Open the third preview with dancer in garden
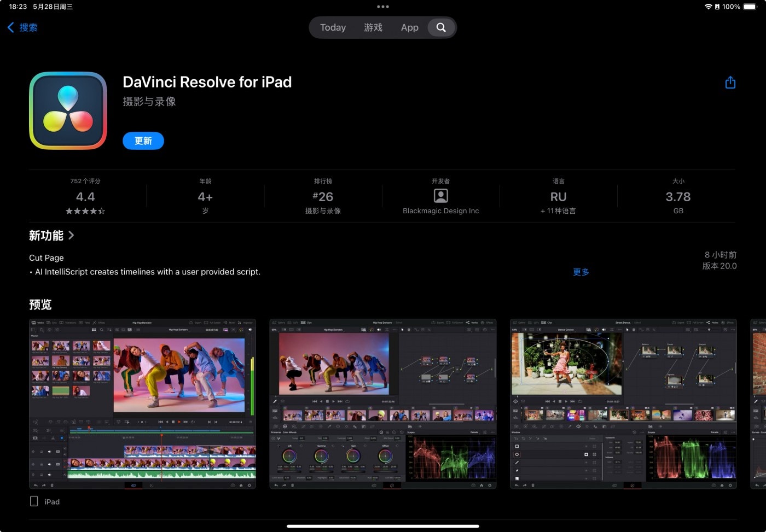The height and width of the screenshot is (532, 766). tap(623, 404)
